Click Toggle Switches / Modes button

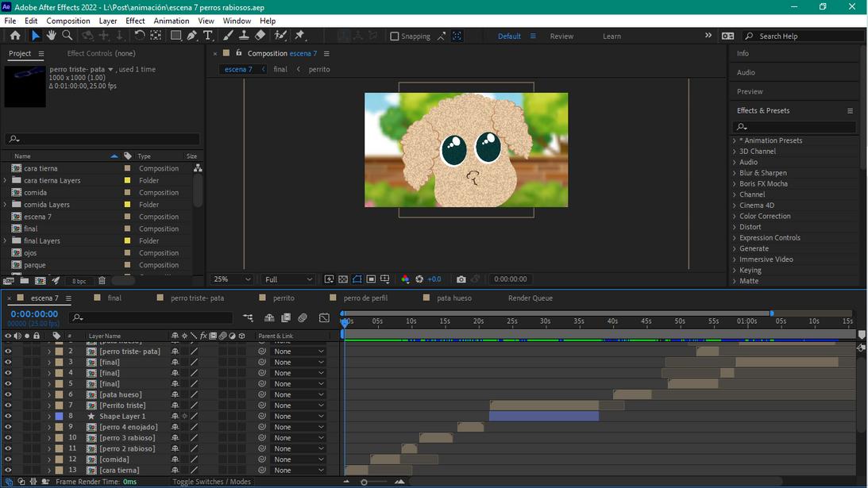pyautogui.click(x=211, y=482)
